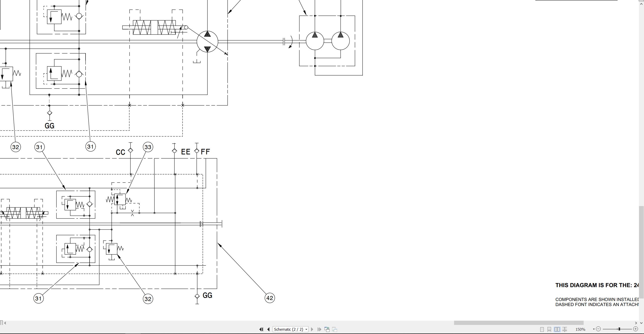Screen dimensions: 644x334
Task: Click callout 32 beside the upper GG label
Action: click(16, 147)
